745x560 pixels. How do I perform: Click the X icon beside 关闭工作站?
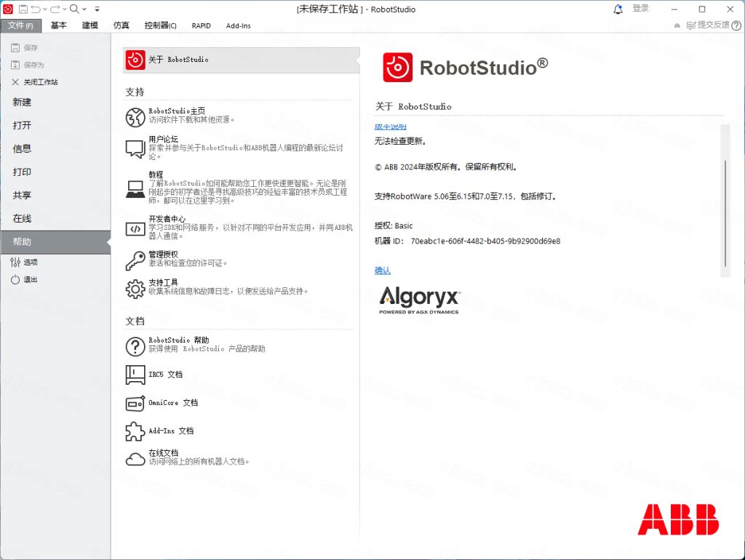[x=15, y=82]
